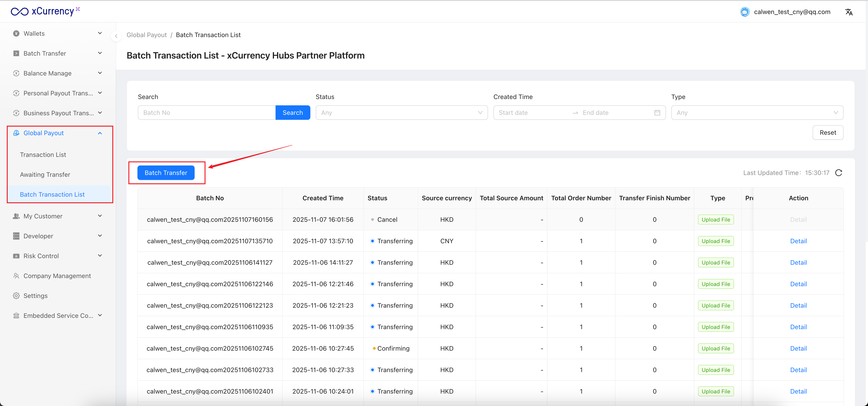Viewport: 868px width, 406px height.
Task: Collapse sidebar using the arrow handle
Action: coord(116,36)
